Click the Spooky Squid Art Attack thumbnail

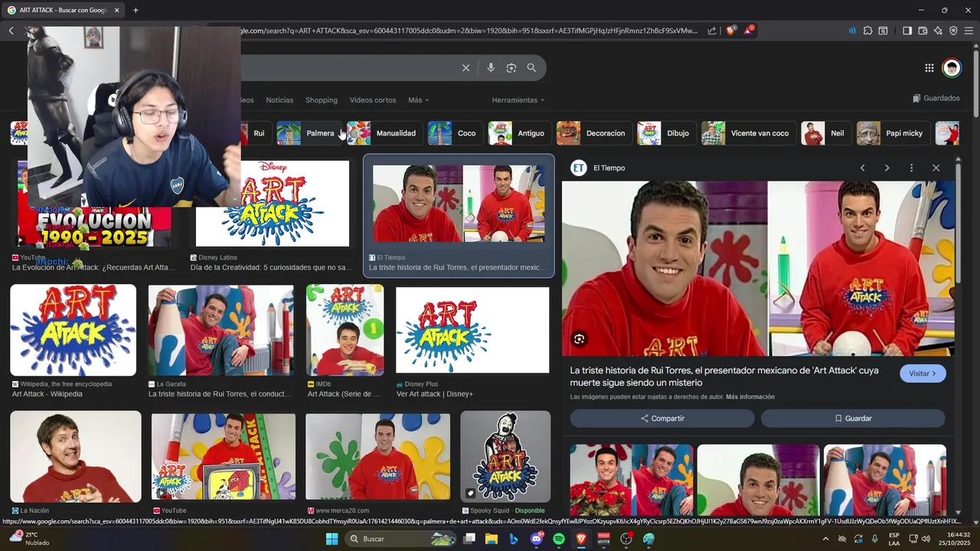click(x=505, y=456)
